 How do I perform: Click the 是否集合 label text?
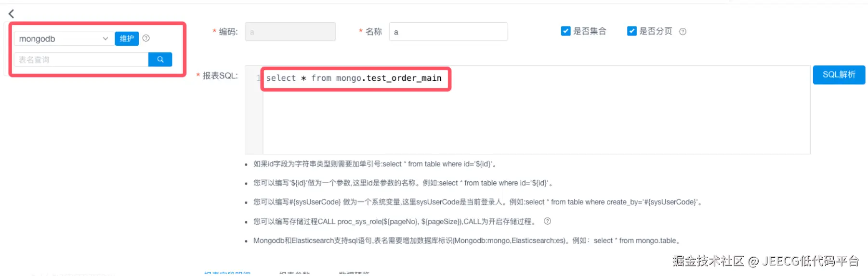[590, 31]
